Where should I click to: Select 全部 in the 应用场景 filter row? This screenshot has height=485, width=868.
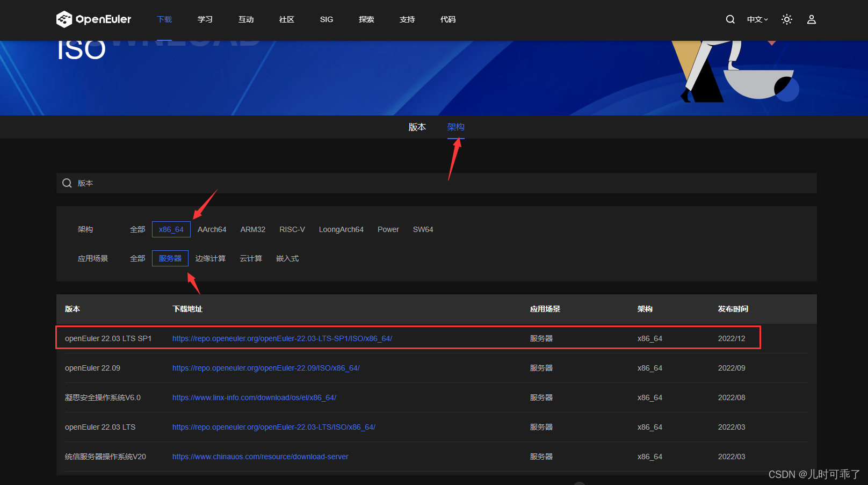click(x=138, y=258)
